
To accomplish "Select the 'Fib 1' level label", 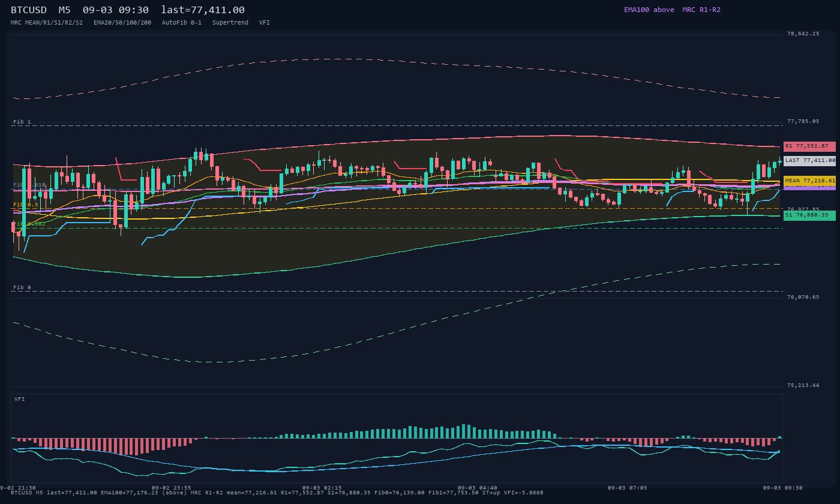I will (x=22, y=122).
